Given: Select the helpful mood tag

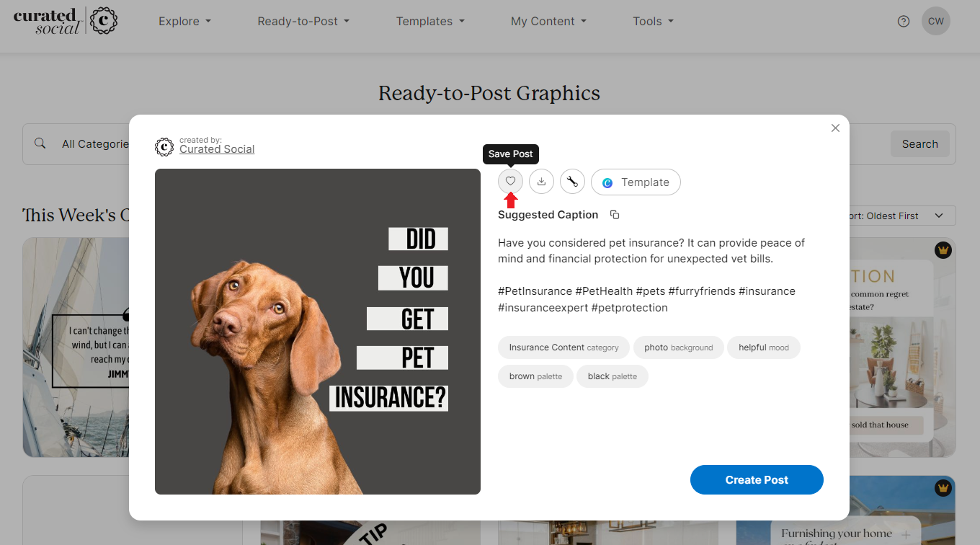Looking at the screenshot, I should (x=764, y=347).
